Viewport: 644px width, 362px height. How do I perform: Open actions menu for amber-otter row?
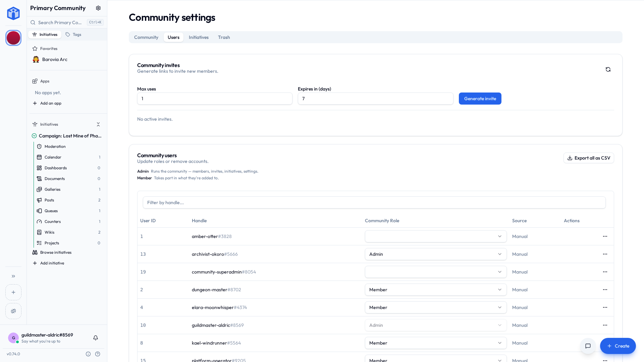(605, 236)
